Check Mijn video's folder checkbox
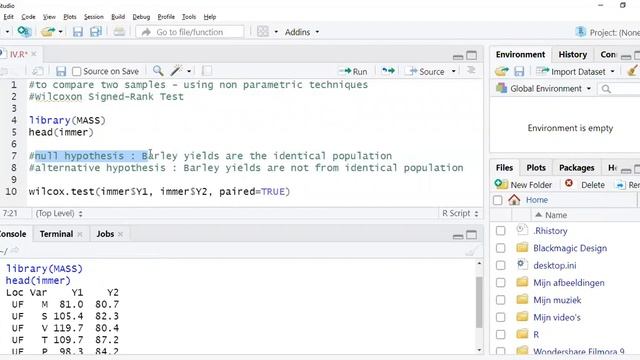Viewport: 640px width, 360px height. [500, 317]
